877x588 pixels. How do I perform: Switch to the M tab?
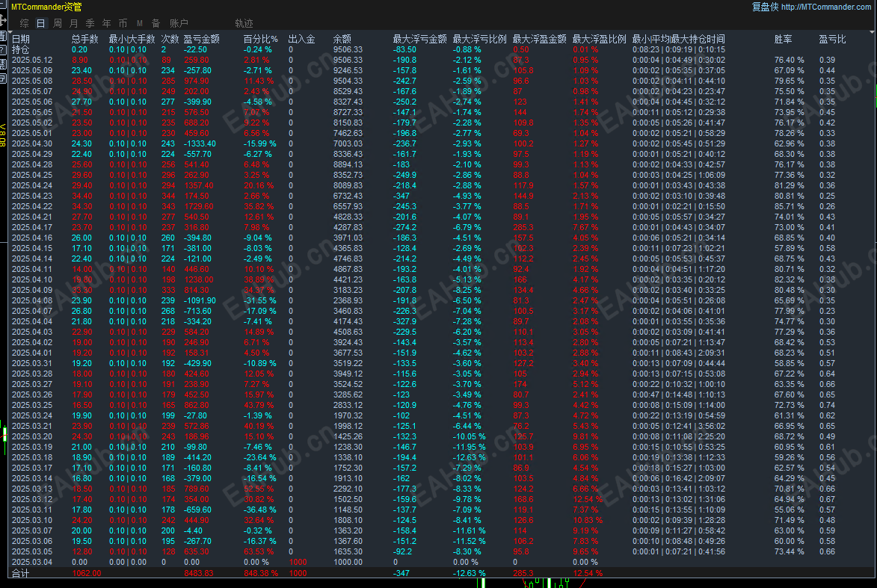pos(139,23)
